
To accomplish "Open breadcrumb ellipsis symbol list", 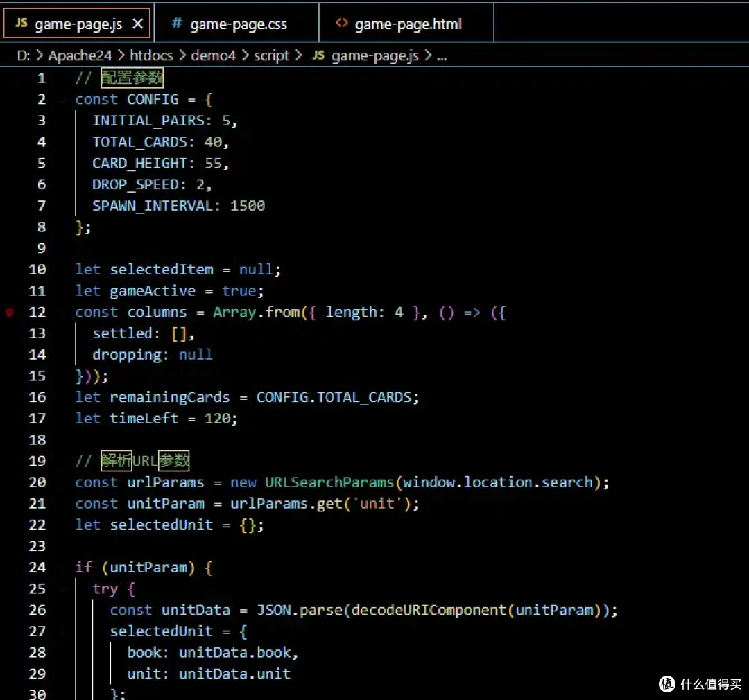I will [x=442, y=56].
